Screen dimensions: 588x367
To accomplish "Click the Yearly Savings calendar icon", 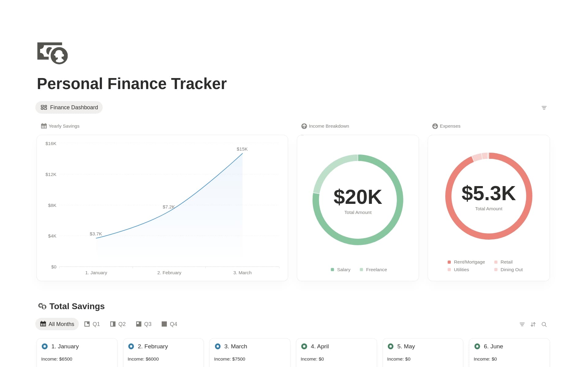I will click(x=44, y=126).
